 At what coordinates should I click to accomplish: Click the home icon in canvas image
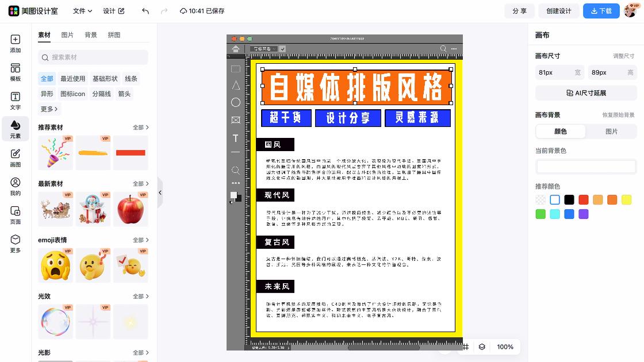pos(235,49)
